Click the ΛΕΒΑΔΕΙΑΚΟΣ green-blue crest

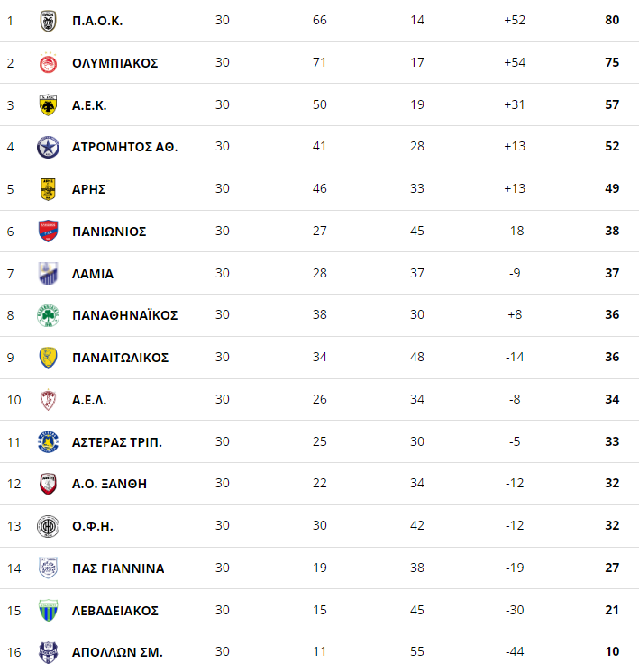pyautogui.click(x=48, y=610)
